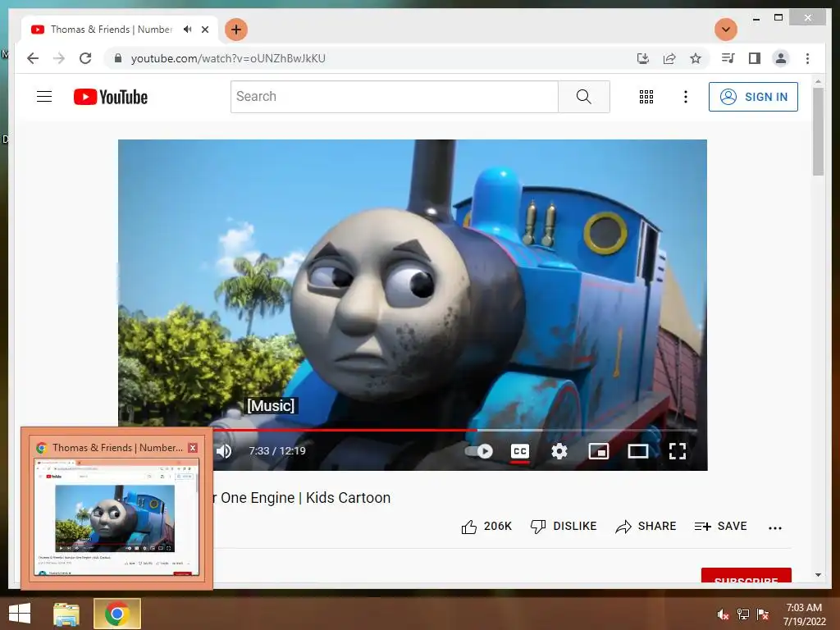Mute the video with the player volume icon
The height and width of the screenshot is (630, 840).
click(x=224, y=451)
